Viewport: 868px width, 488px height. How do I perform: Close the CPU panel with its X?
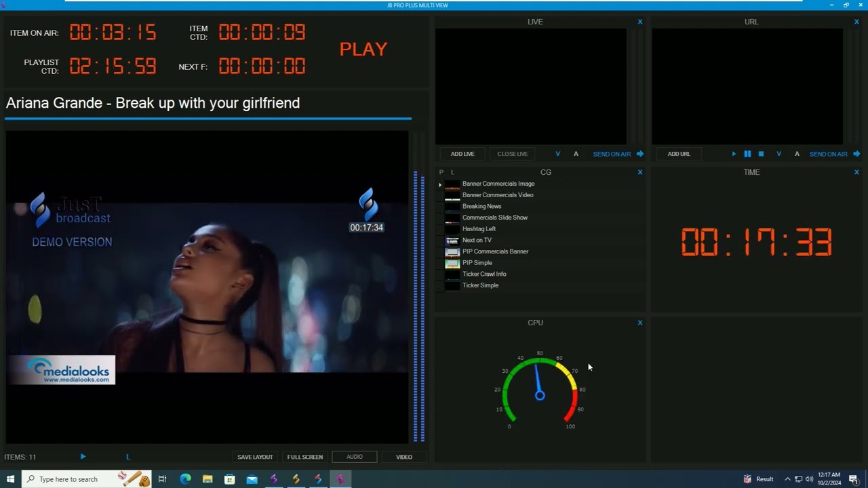639,323
